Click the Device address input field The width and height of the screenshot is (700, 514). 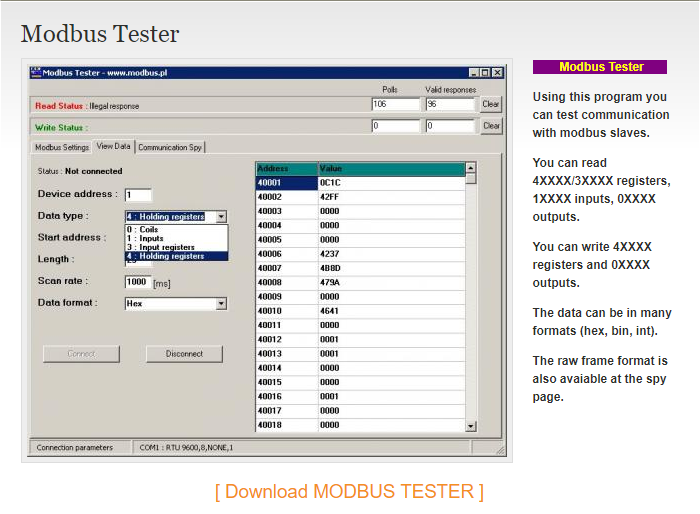[138, 195]
